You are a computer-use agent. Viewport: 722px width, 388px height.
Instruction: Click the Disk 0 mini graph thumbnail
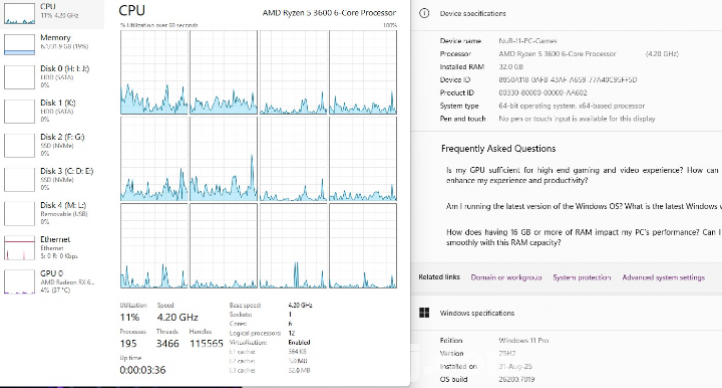(19, 77)
